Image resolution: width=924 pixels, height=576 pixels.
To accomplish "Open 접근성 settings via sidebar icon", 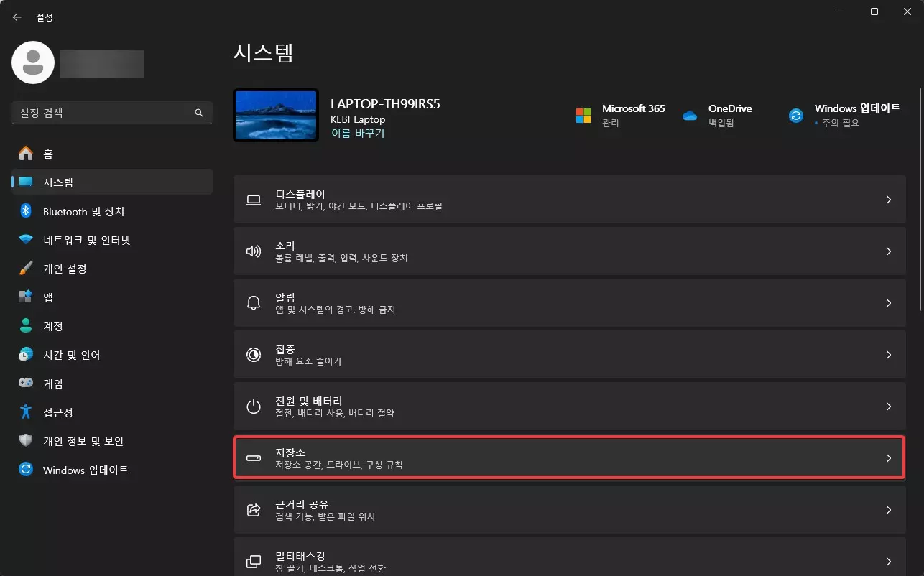I will coord(26,412).
